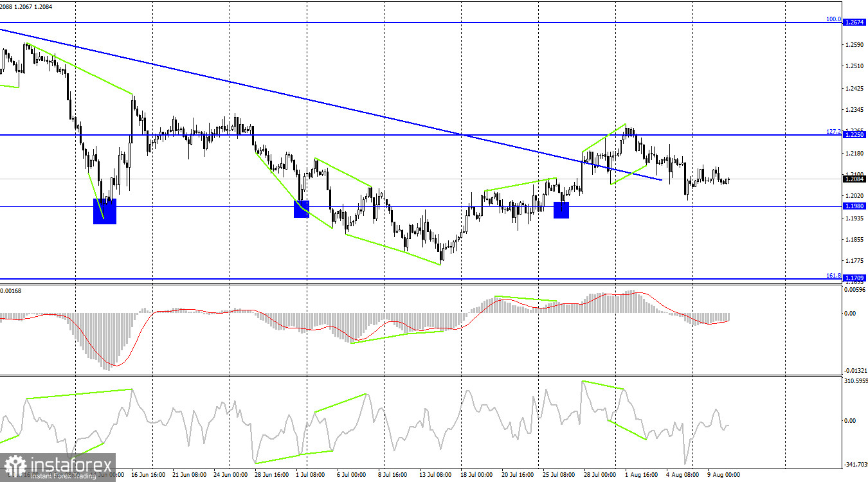The width and height of the screenshot is (868, 482).
Task: Click the 1.2020 price scale value
Action: tap(856, 196)
